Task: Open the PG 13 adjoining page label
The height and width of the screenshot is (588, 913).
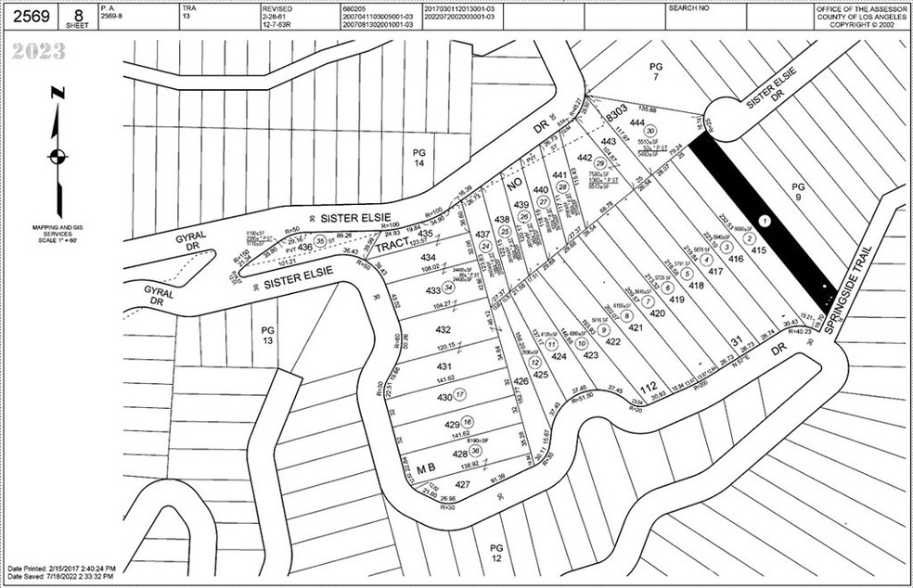Action: tap(268, 335)
